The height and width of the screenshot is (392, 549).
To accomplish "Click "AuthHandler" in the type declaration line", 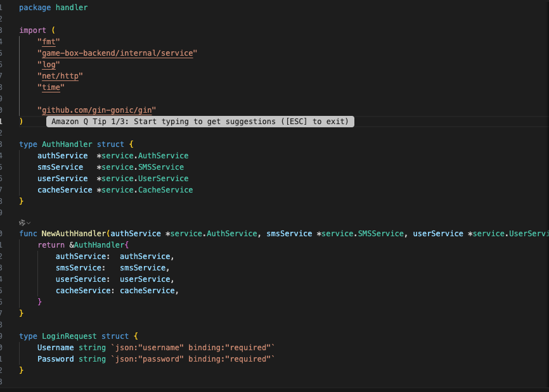I will 67,144.
